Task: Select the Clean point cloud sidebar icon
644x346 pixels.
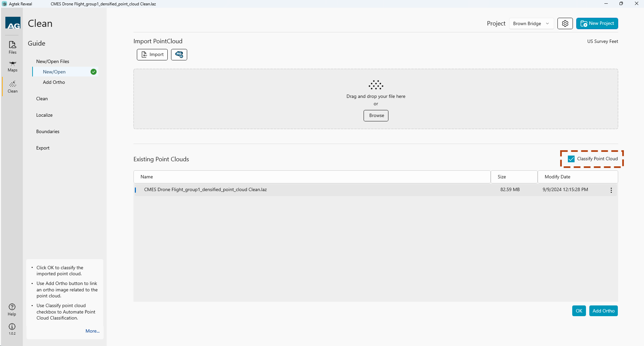Action: coord(12,86)
